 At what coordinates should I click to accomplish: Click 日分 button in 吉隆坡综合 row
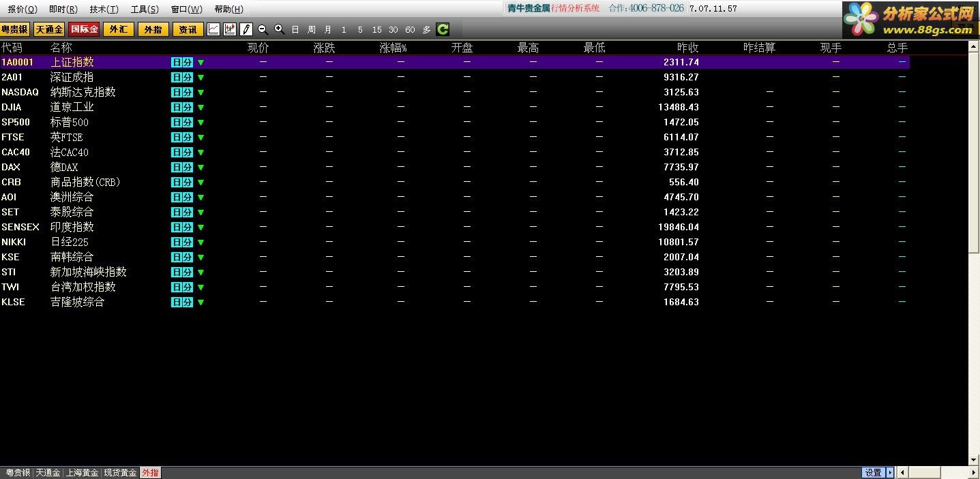coord(182,302)
